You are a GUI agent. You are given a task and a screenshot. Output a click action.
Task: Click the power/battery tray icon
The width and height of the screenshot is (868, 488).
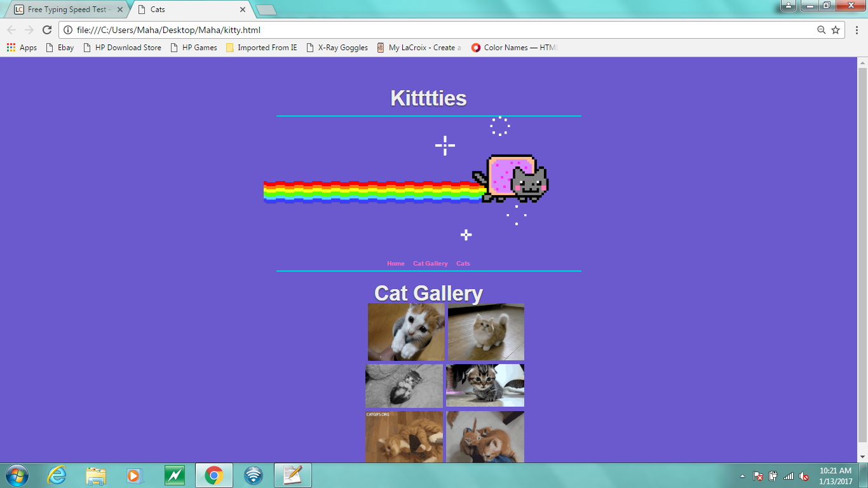tap(773, 476)
